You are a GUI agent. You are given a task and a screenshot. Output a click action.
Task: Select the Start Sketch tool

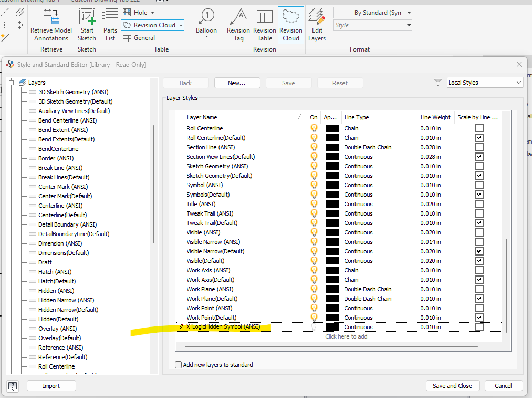click(87, 17)
